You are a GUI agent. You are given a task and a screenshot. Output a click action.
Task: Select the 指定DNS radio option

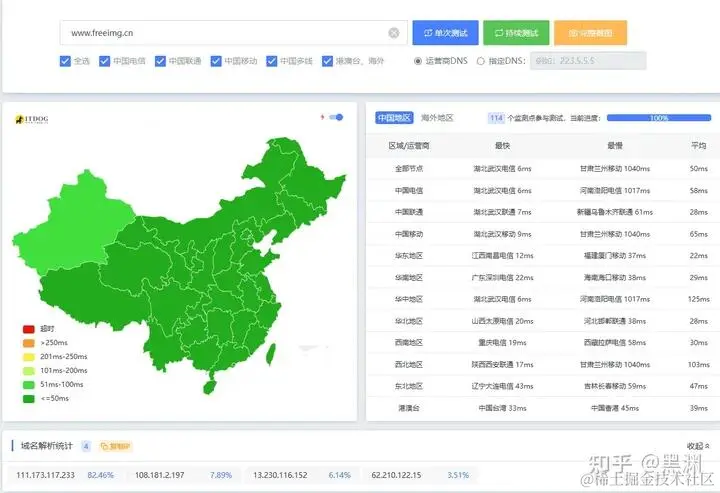480,61
